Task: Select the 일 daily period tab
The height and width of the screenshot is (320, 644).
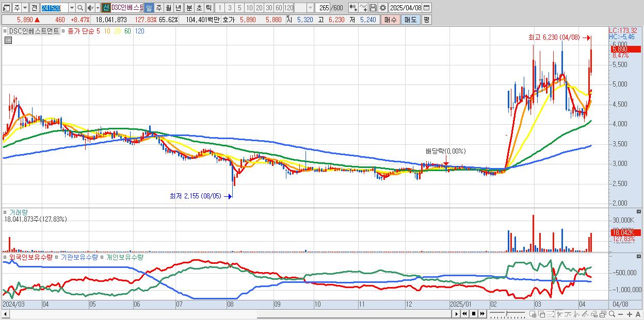Action: [149, 8]
